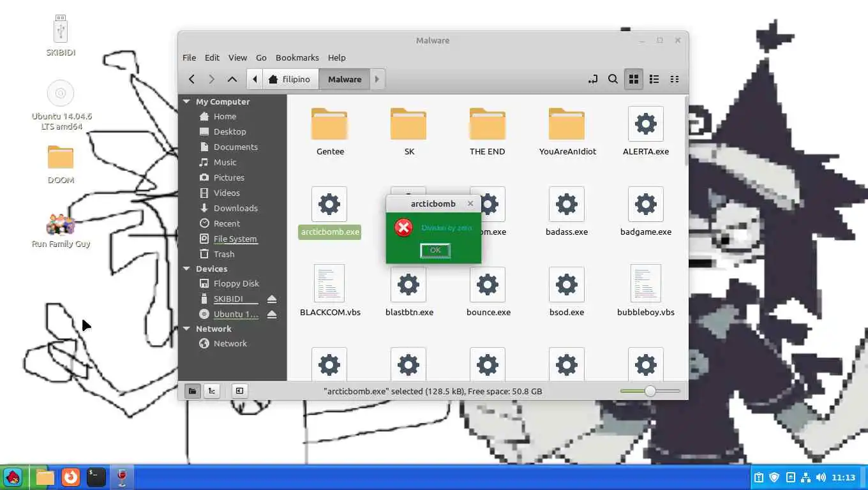Image resolution: width=868 pixels, height=490 pixels.
Task: Open the Help menu
Action: (336, 57)
